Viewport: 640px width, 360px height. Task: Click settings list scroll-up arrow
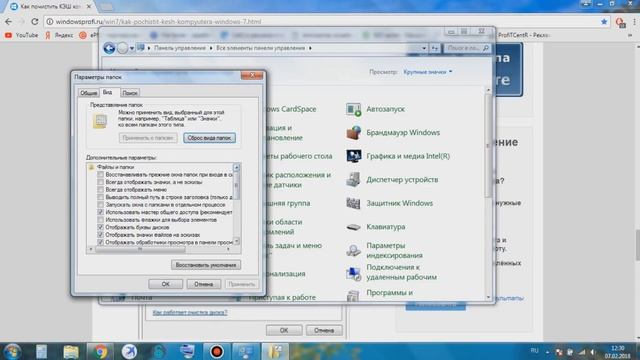(x=236, y=167)
